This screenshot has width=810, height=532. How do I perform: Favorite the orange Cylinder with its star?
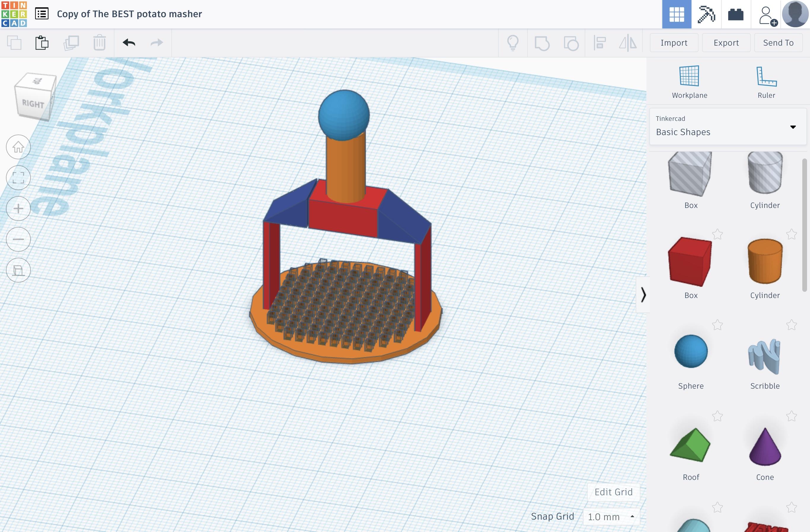coord(791,234)
